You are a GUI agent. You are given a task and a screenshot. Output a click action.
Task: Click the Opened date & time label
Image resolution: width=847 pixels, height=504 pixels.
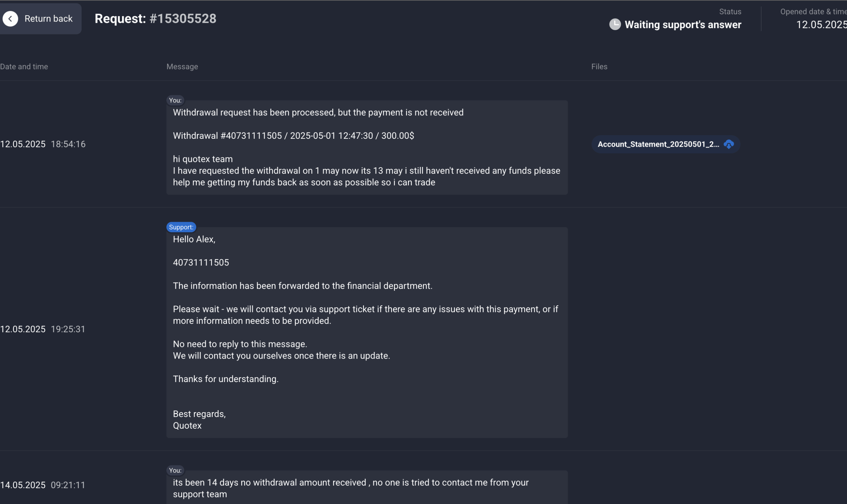(813, 12)
